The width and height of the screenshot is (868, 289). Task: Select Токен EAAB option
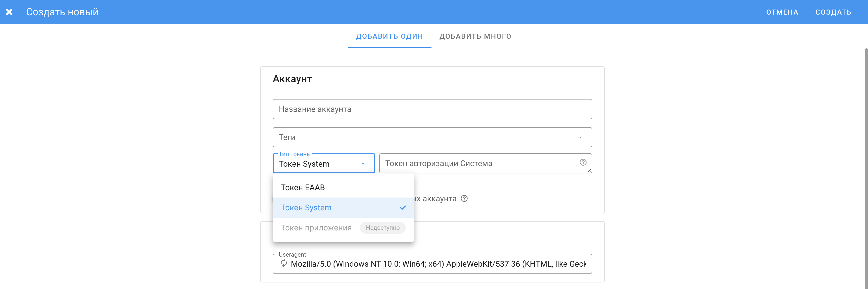(x=343, y=187)
